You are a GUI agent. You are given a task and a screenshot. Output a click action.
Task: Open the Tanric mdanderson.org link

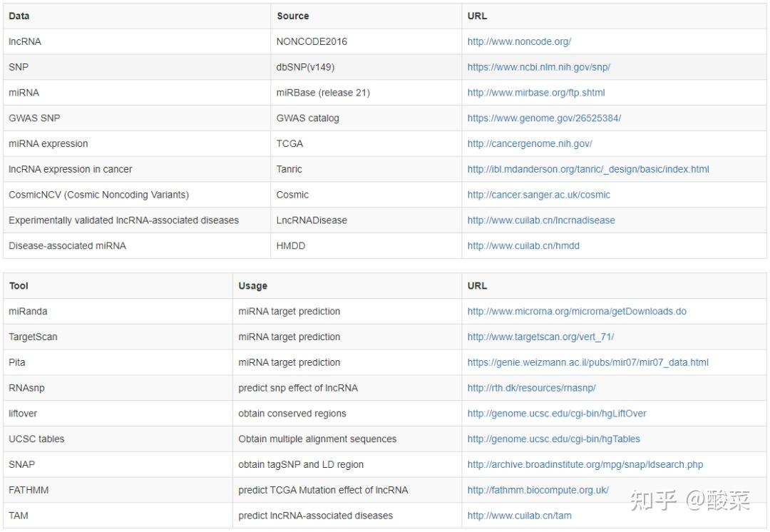click(588, 170)
